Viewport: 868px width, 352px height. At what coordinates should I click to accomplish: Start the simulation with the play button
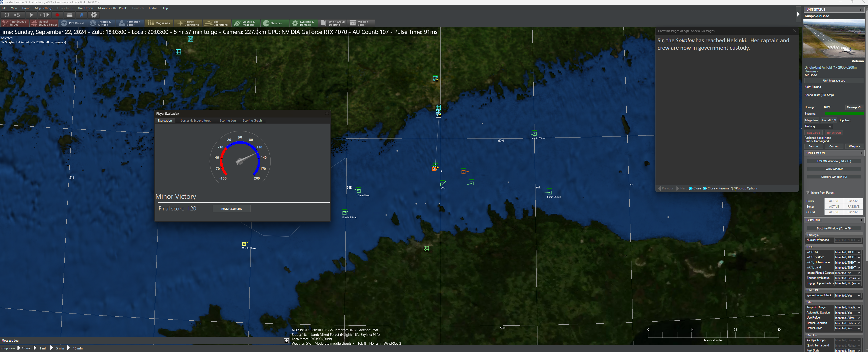(x=32, y=15)
